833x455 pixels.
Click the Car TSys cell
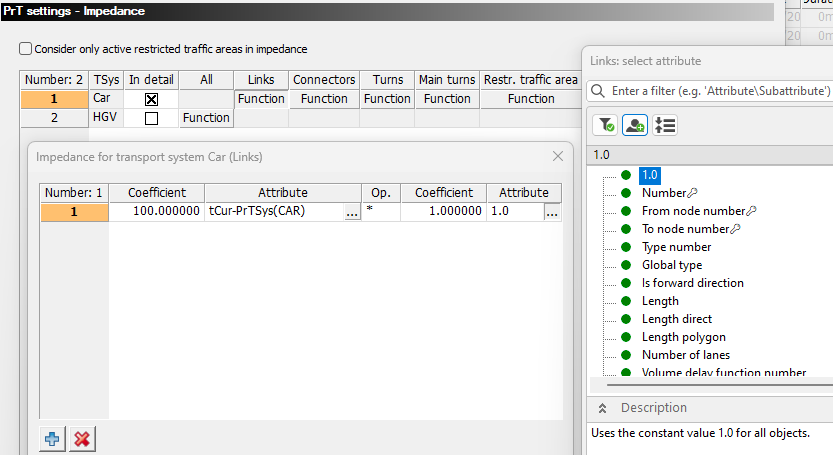(106, 99)
